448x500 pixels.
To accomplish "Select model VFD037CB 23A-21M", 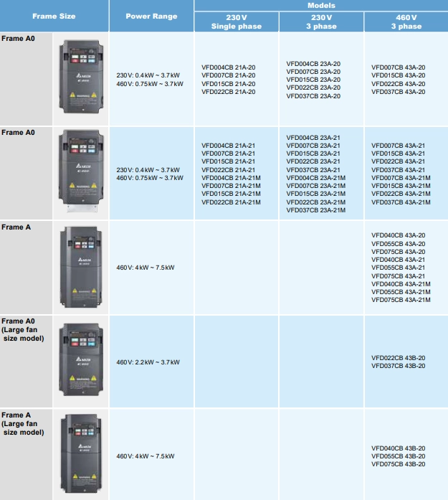I will (316, 210).
